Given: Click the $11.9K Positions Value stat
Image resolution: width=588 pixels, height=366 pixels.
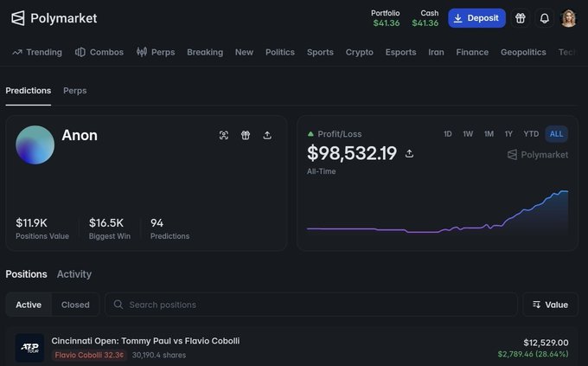Looking at the screenshot, I should [42, 228].
